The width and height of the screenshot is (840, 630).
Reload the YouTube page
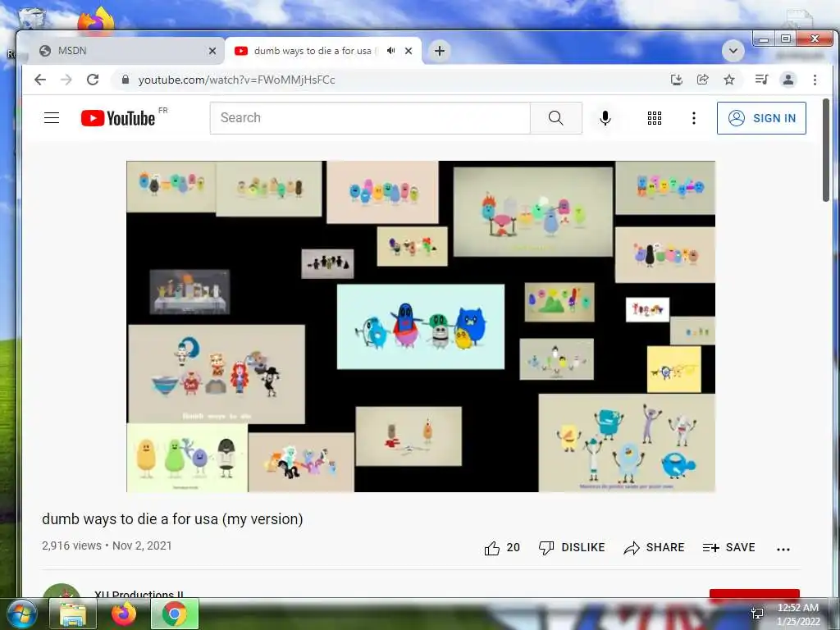pos(93,80)
